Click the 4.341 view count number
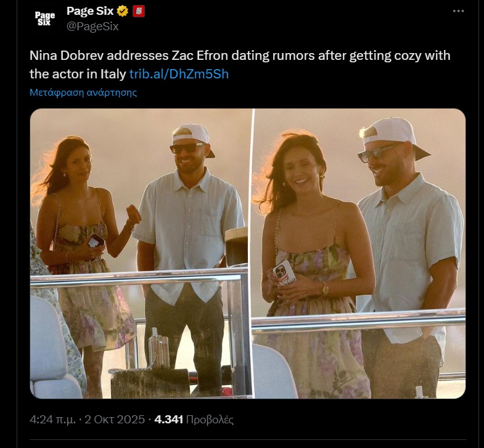Viewport: 484px width, 448px height. (x=169, y=420)
